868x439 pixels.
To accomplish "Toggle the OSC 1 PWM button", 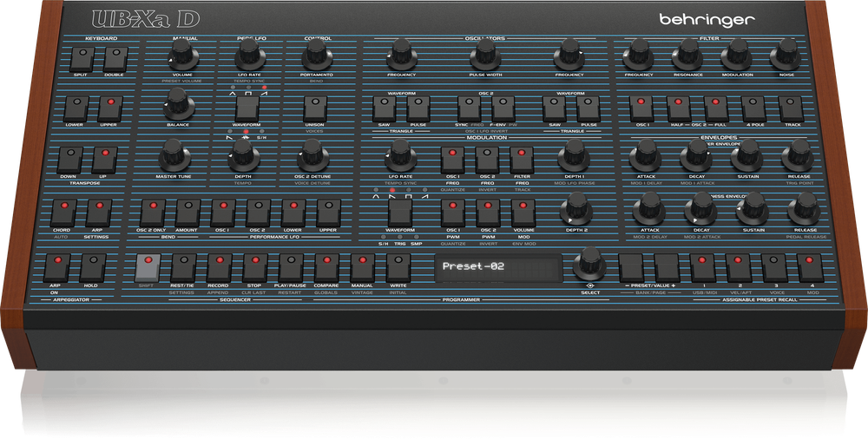I will pos(453,213).
